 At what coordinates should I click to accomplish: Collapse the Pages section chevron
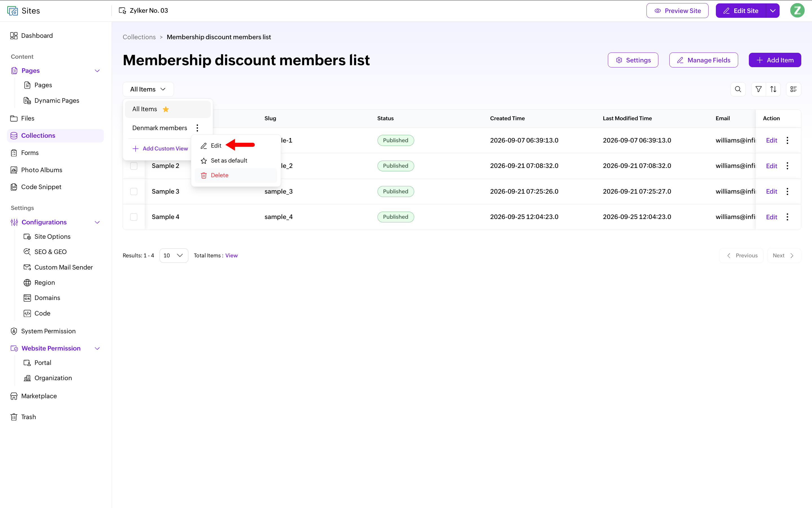[97, 71]
